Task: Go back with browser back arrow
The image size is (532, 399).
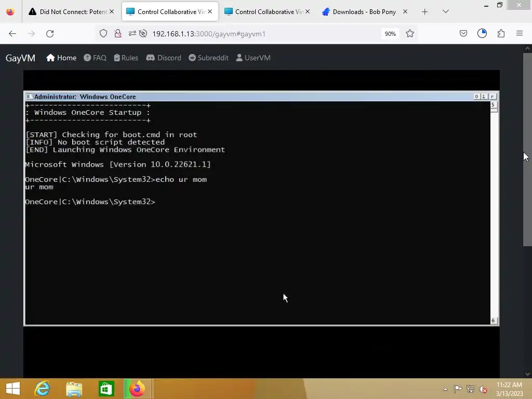Action: tap(12, 34)
